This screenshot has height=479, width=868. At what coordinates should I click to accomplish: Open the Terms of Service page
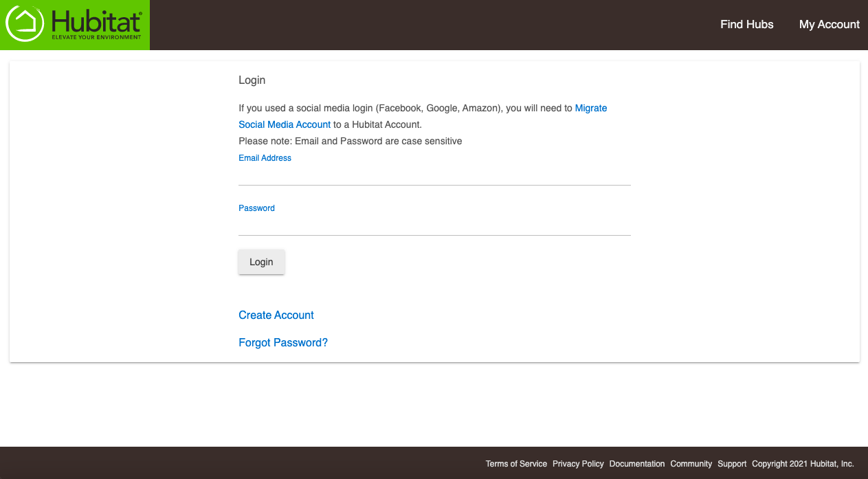pyautogui.click(x=516, y=464)
